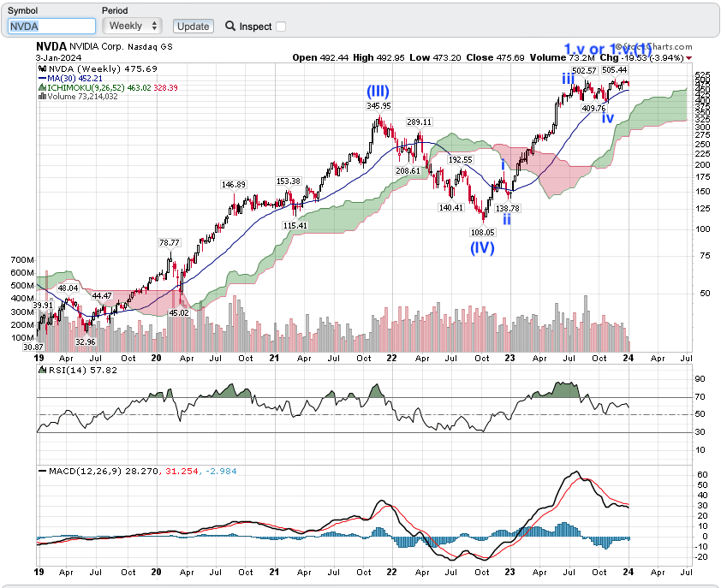Click the red down arrow beside Chg
This screenshot has height=588, width=727.
pyautogui.click(x=689, y=58)
